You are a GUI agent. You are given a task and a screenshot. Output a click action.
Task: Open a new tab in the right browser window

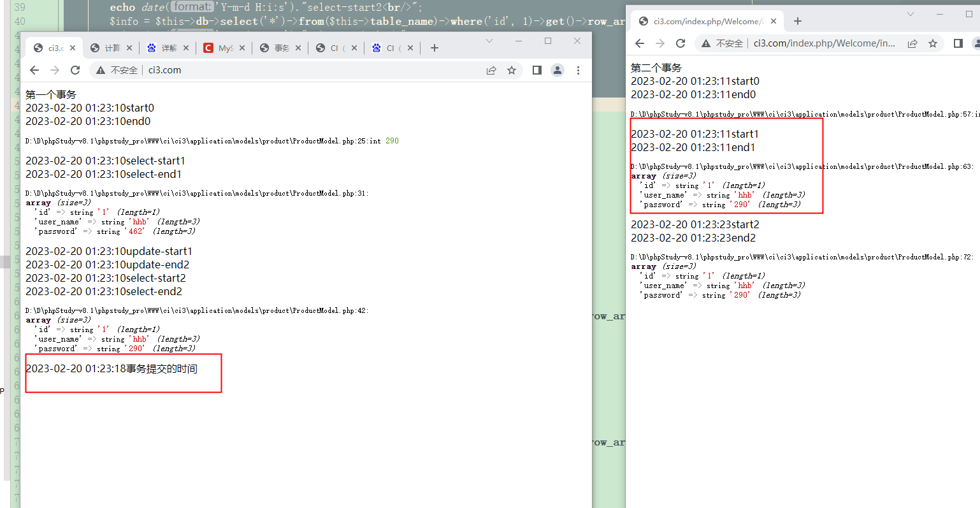coord(798,21)
